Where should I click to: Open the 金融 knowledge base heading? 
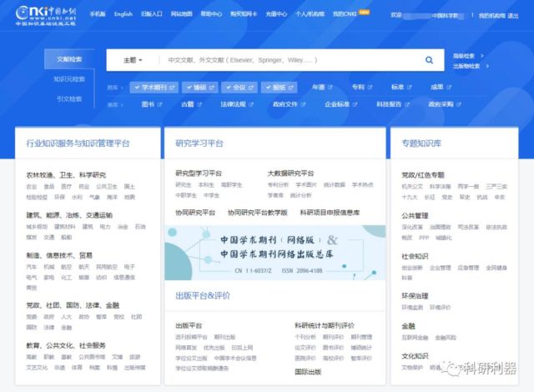(408, 326)
